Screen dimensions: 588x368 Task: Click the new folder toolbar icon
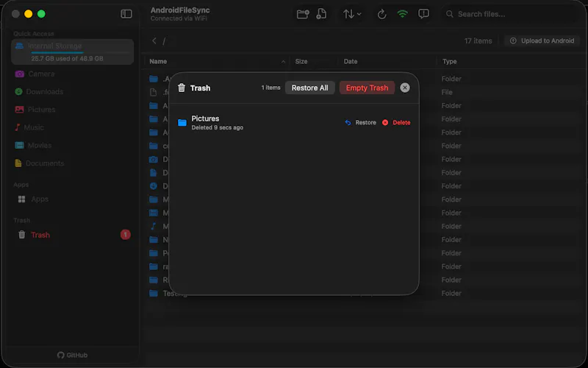pos(303,14)
